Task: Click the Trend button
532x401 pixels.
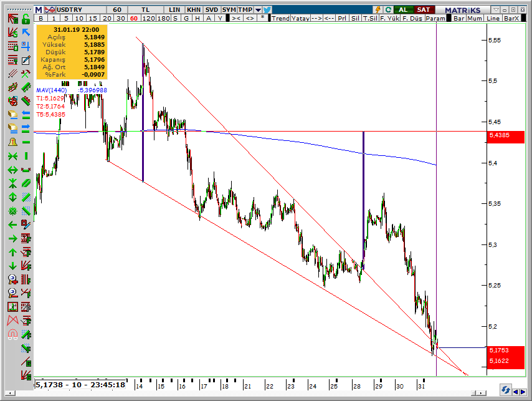Action: click(280, 18)
